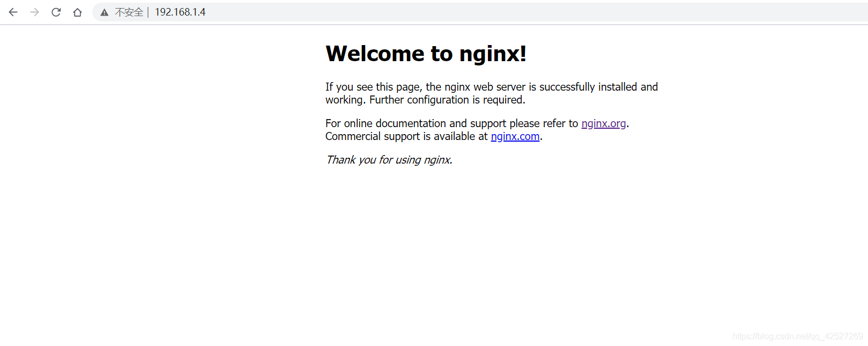Open the home page via house icon
This screenshot has height=346, width=868.
[x=78, y=12]
